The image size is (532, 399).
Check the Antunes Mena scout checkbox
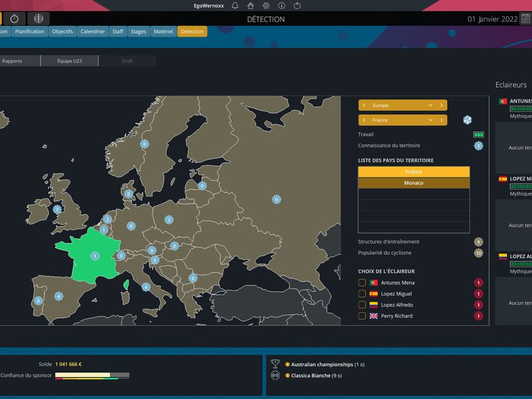(362, 282)
